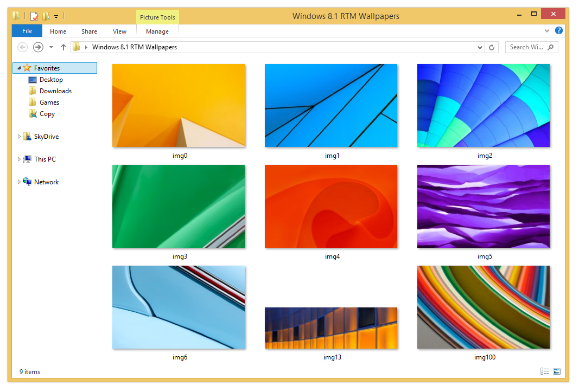
Task: Click the Search magnifier icon
Action: (550, 47)
